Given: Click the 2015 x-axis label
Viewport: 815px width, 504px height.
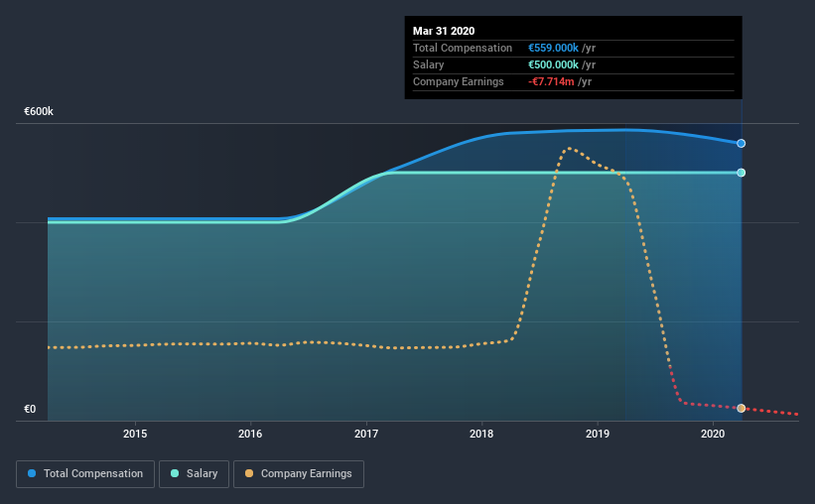Looking at the screenshot, I should (135, 434).
